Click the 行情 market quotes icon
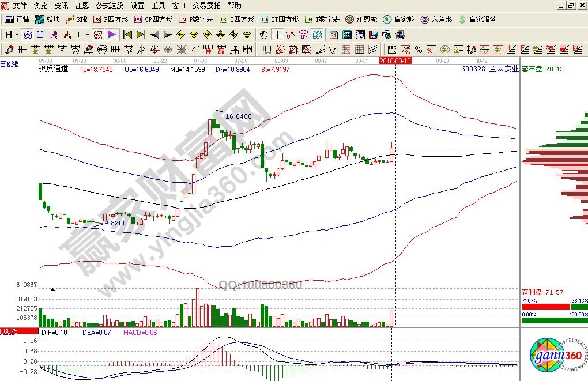The image size is (588, 381). pos(18,19)
